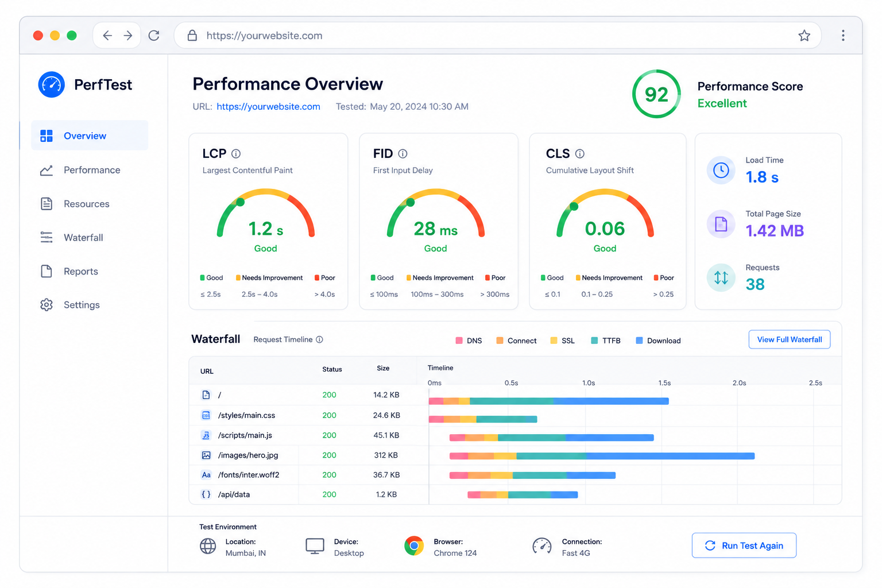The width and height of the screenshot is (882, 588).
Task: Click the timeline bar for /images/hero.jpg
Action: (602, 456)
